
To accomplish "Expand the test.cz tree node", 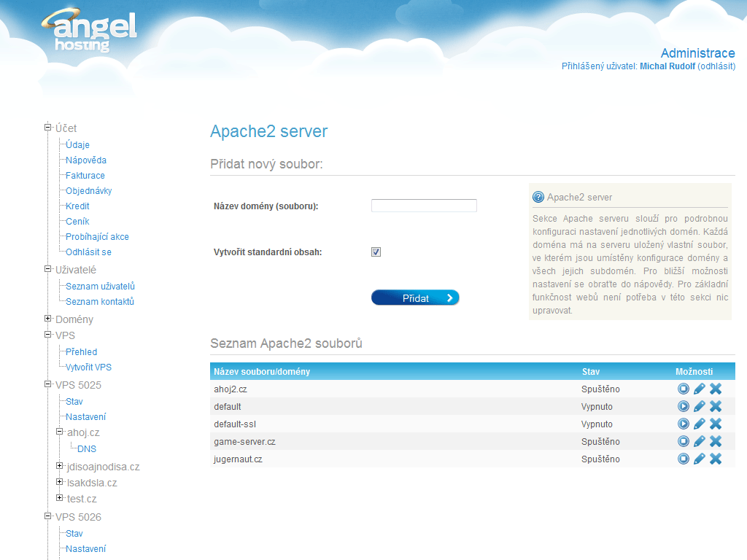I will (60, 498).
